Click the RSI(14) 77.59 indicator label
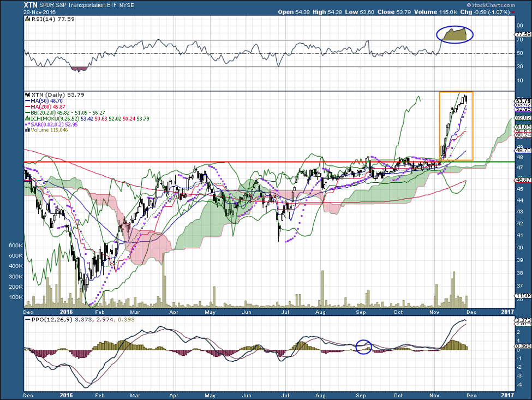Screen dimensions: 532x400 (x=53, y=19)
